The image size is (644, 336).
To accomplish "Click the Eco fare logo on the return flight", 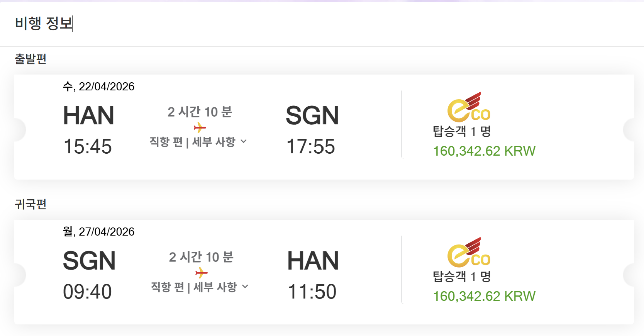I will click(468, 252).
